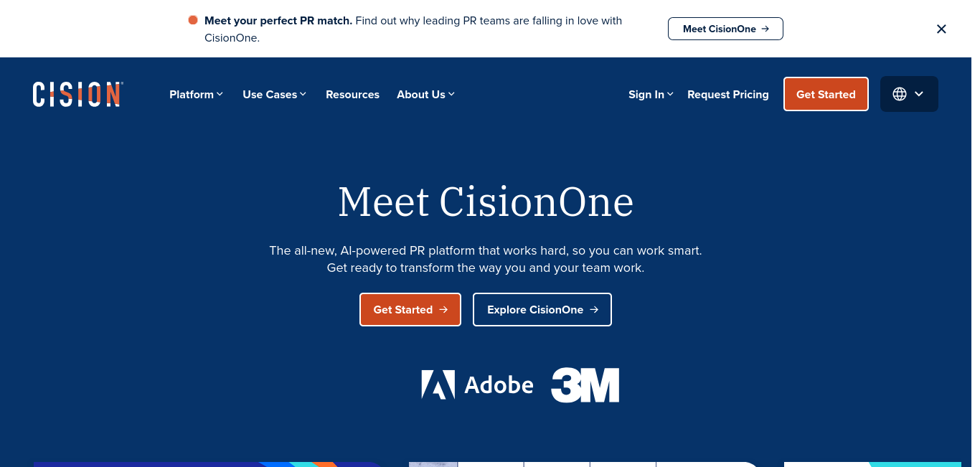Open the globe language selector

909,94
